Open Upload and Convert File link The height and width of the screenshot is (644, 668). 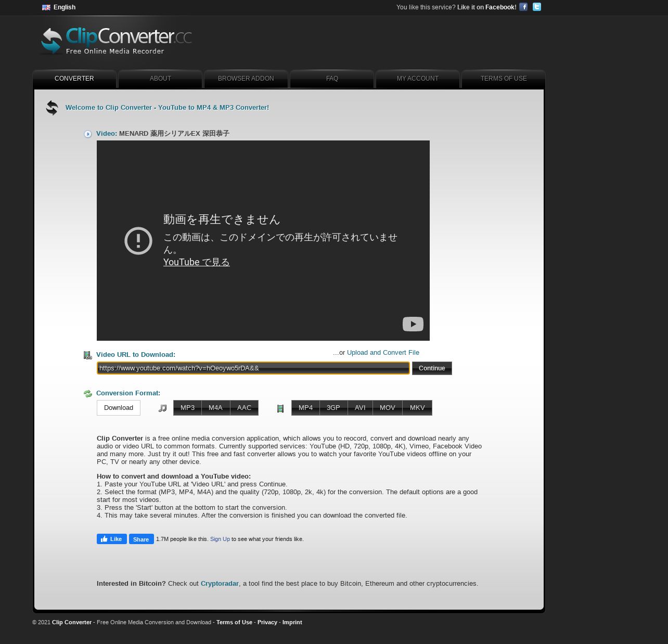[383, 353]
